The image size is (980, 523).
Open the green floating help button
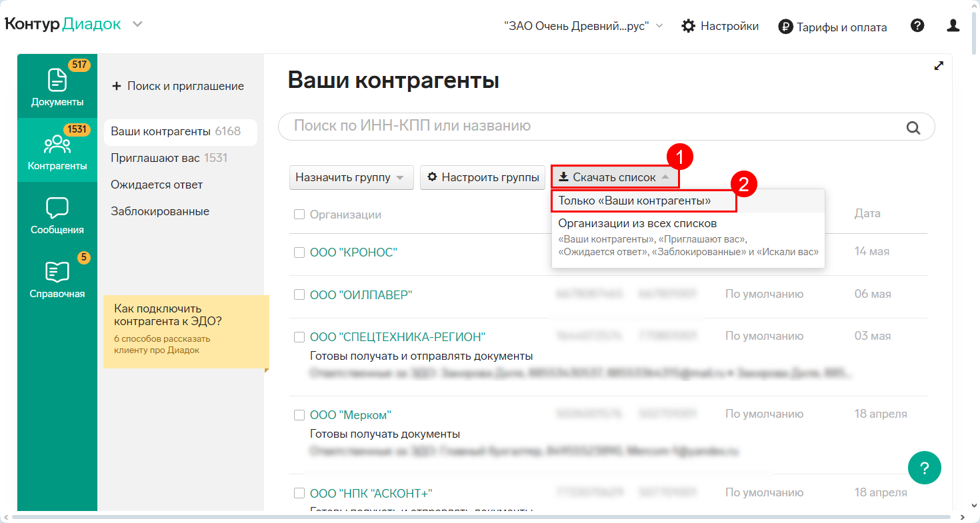924,467
